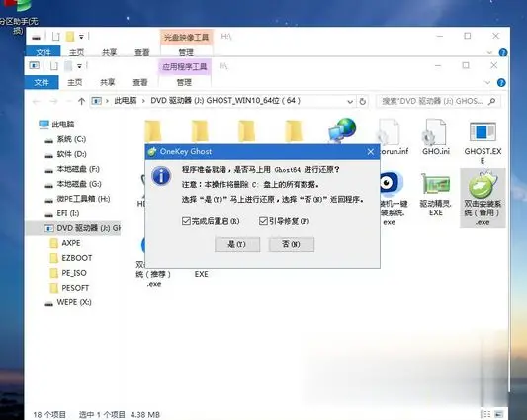Click 光盘映像工具 tab in back window

click(186, 37)
